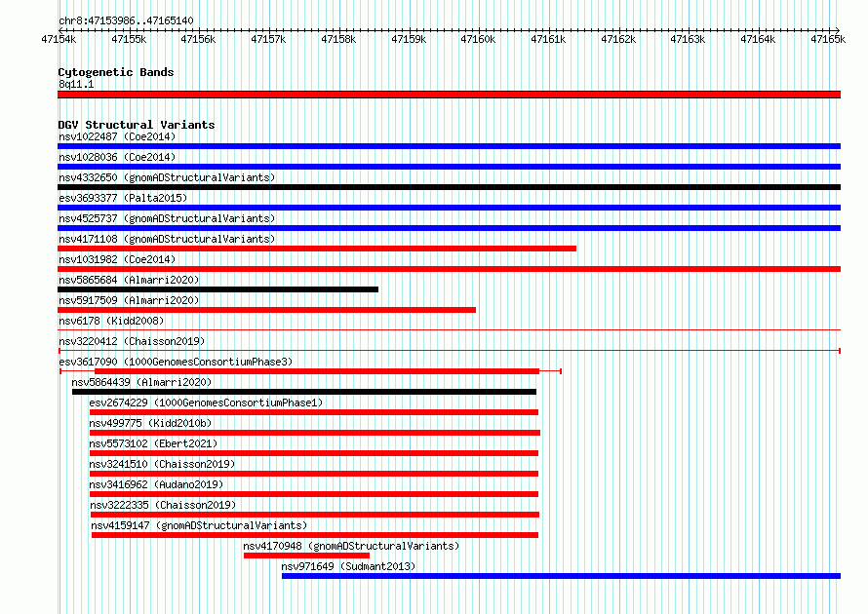Open nsv4525737 (gnomADStructuralVariants) label
The image size is (868, 614).
coord(167,218)
